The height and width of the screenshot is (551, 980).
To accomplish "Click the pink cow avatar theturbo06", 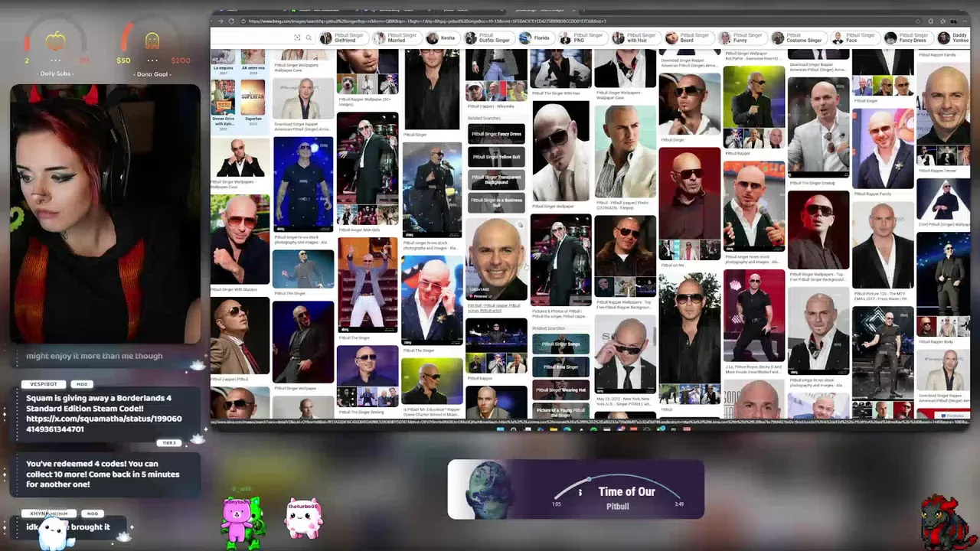I will pos(303,519).
